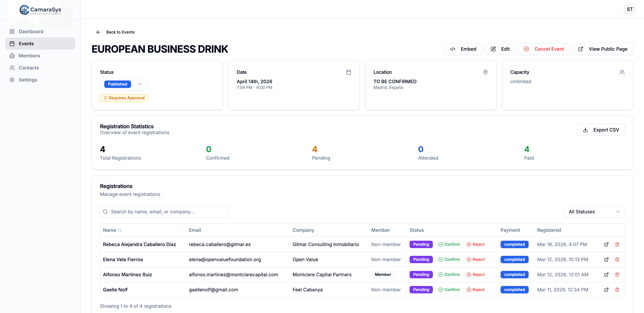The image size is (644, 313).
Task: Open Alfonso Martinez Ruiz registration external link icon
Action: 606,274
